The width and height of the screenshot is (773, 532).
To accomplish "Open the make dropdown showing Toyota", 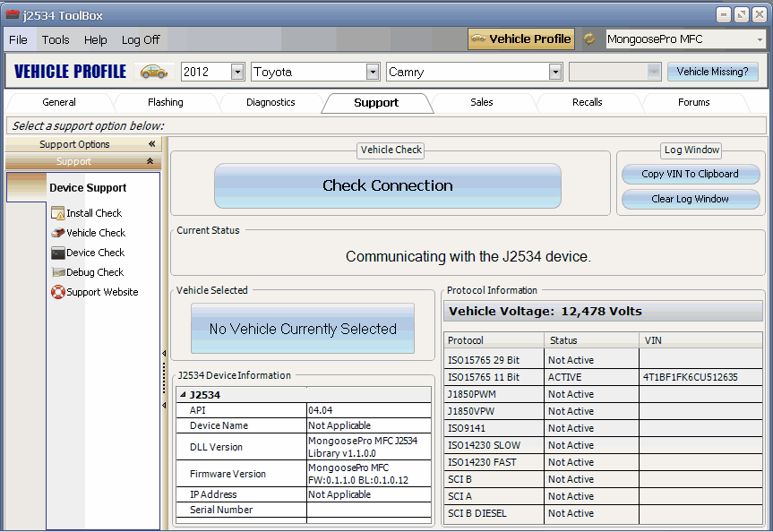I will point(373,72).
